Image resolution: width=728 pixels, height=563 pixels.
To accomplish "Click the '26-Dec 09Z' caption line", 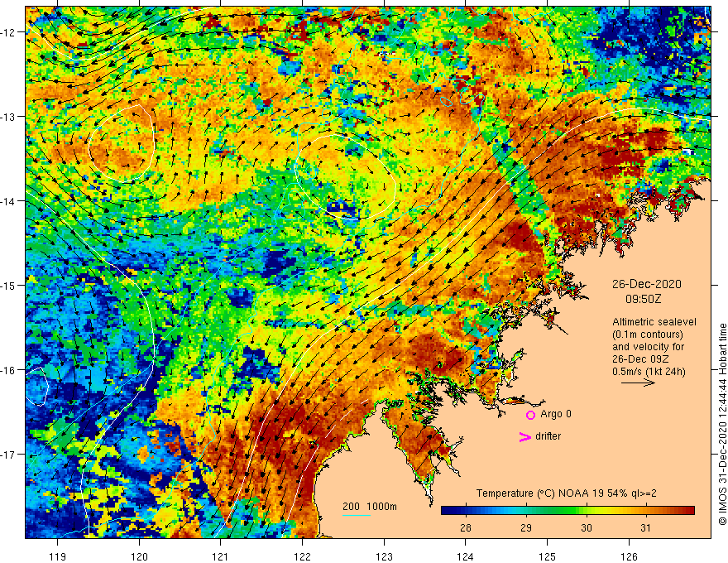I will (x=642, y=359).
